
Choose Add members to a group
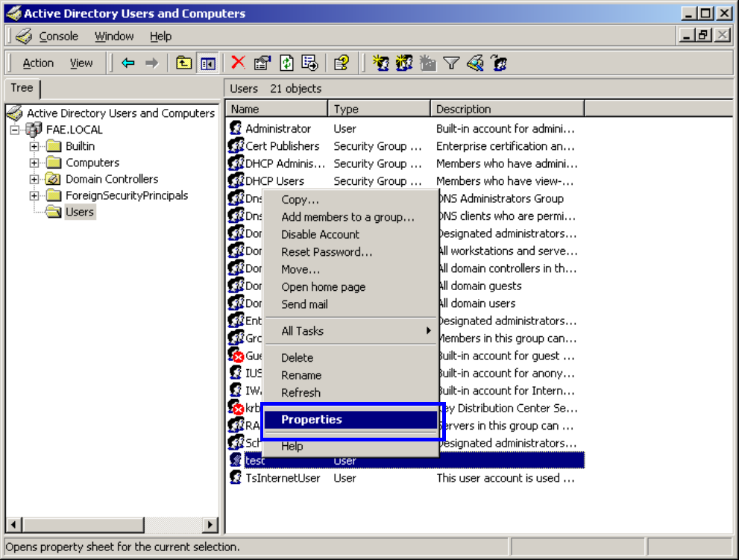pos(350,217)
